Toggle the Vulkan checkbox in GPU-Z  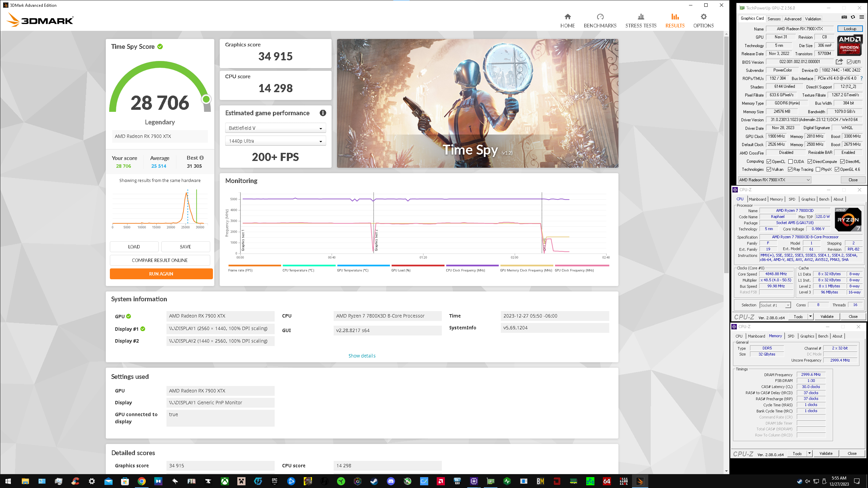[x=769, y=169]
